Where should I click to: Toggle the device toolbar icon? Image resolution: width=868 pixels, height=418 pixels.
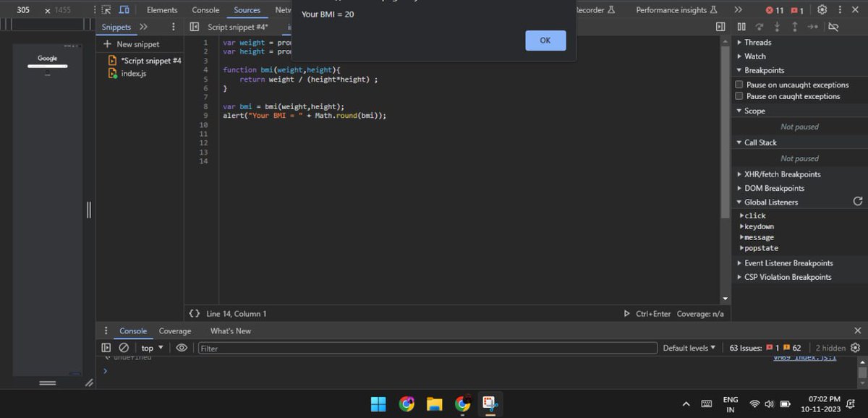[x=124, y=10]
